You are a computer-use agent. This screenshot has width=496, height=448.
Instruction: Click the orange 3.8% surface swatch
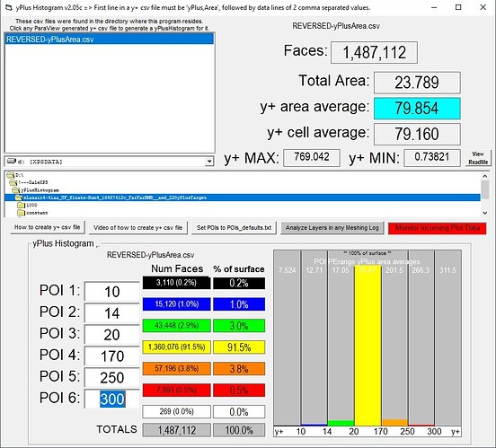click(x=239, y=369)
